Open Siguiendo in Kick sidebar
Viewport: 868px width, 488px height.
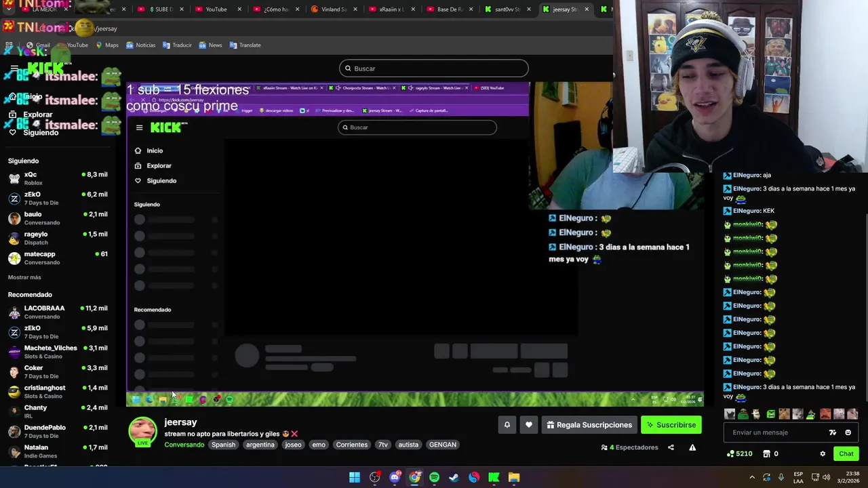pyautogui.click(x=34, y=132)
